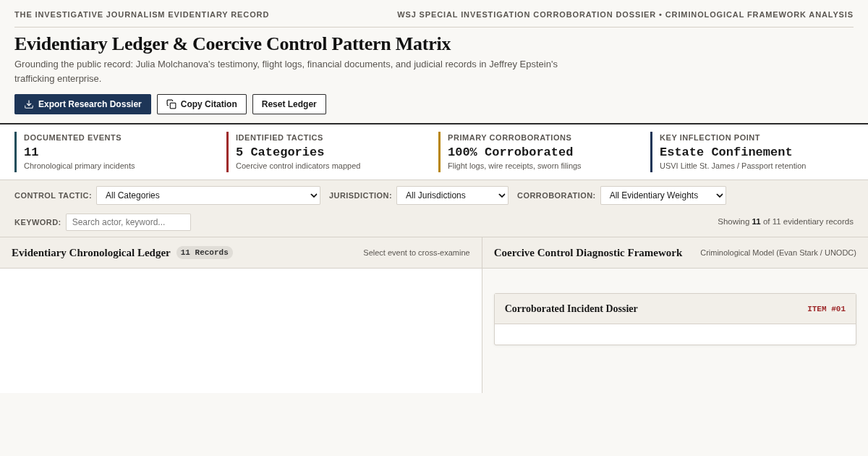Focus the Keyword search field
868x456 pixels.
tap(128, 222)
